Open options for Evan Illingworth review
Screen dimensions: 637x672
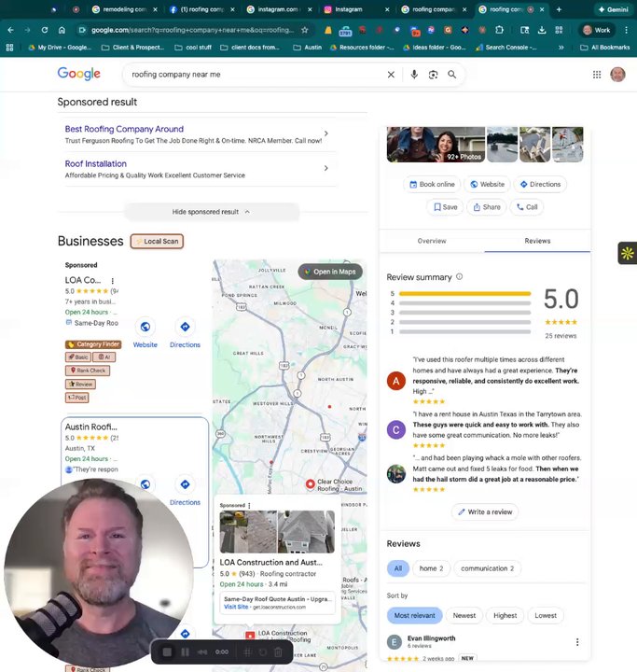point(577,641)
